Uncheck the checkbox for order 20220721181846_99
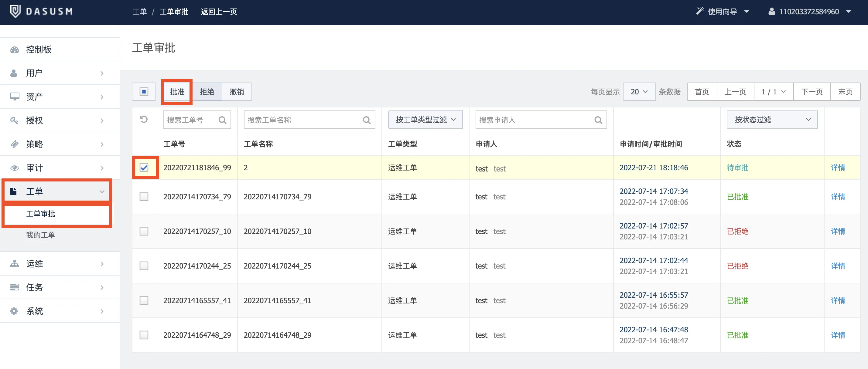Screen dimensions: 868x369 144,167
